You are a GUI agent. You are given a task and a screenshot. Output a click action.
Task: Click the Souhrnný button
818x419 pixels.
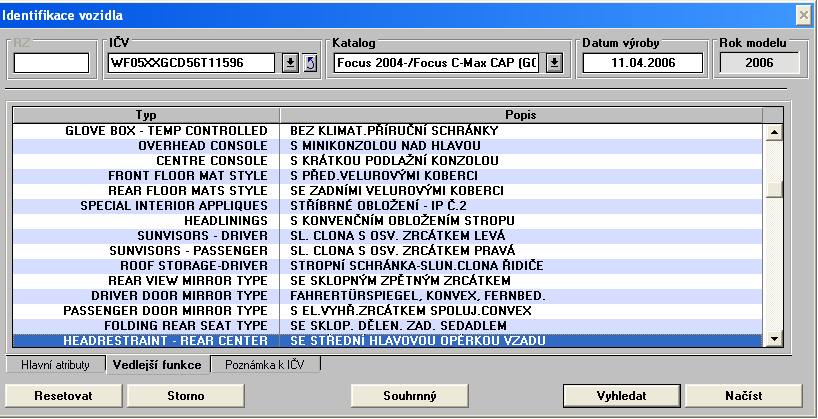(410, 396)
